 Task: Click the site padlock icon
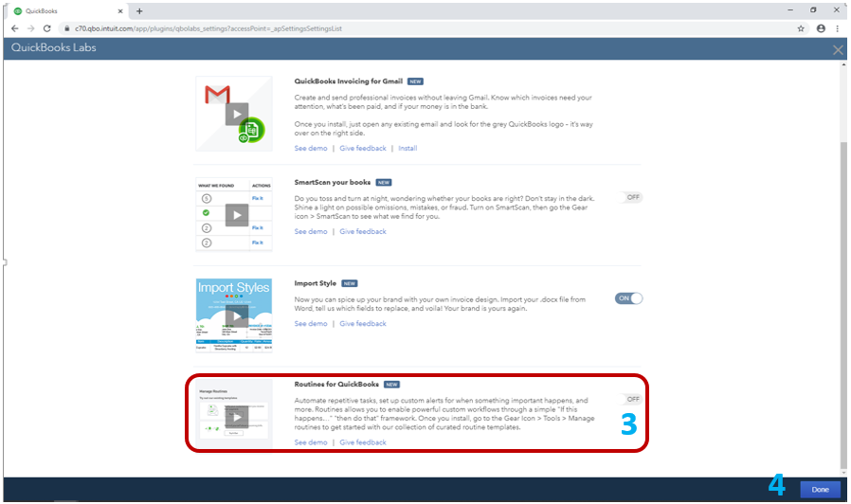click(x=66, y=28)
